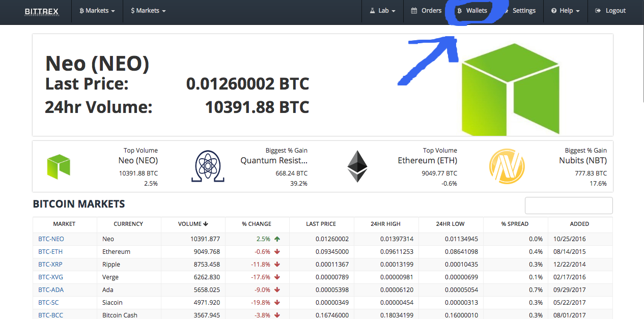Click the Neo (NEO) heading title

pos(97,63)
